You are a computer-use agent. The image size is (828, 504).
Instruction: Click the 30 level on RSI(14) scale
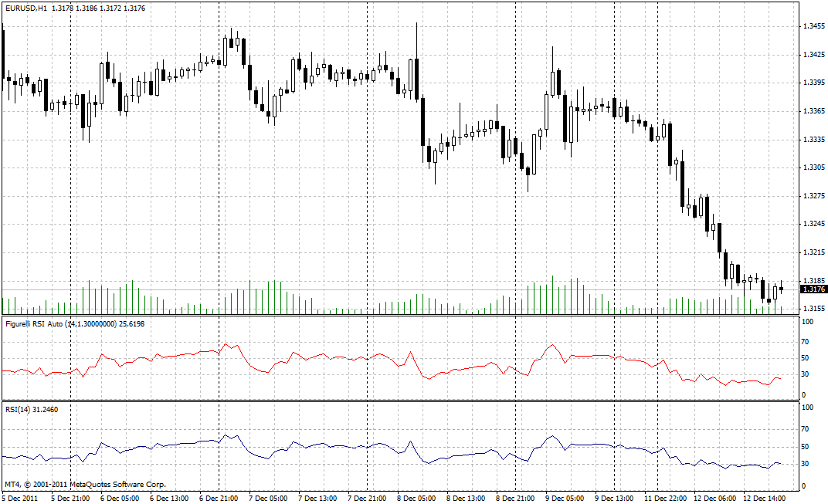806,465
